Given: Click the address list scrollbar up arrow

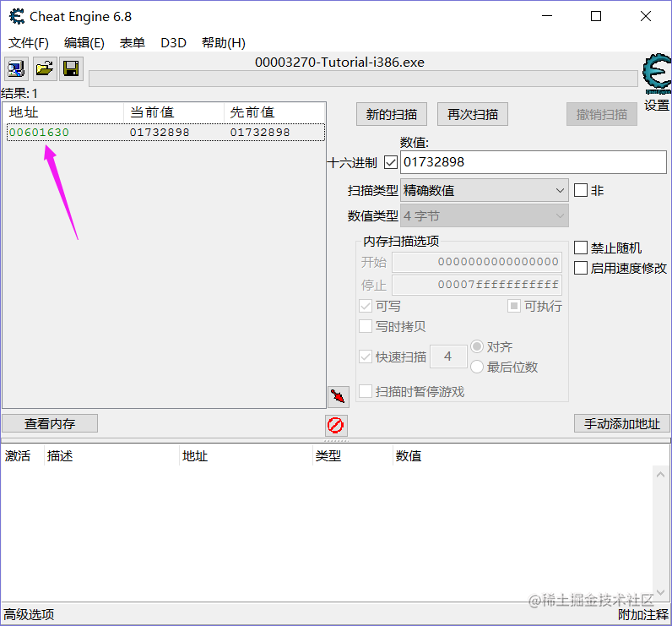Looking at the screenshot, I should click(660, 475).
